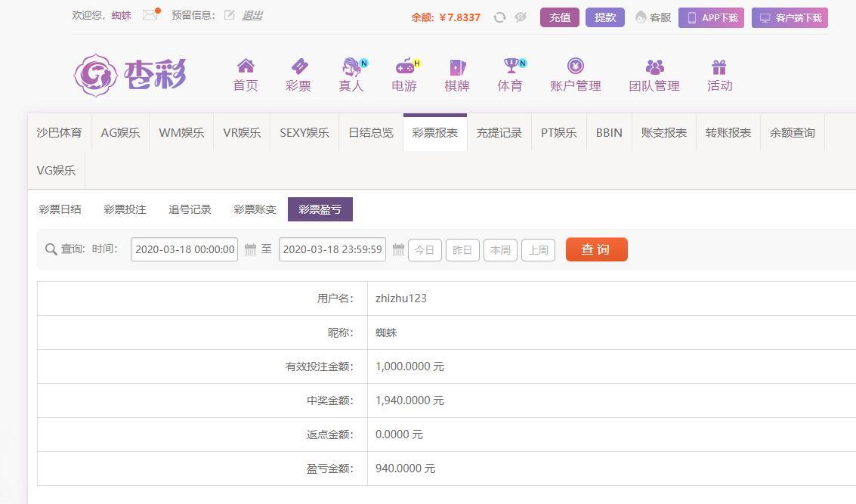Edit reserved info pencil icon
The image size is (856, 504).
point(229,15)
